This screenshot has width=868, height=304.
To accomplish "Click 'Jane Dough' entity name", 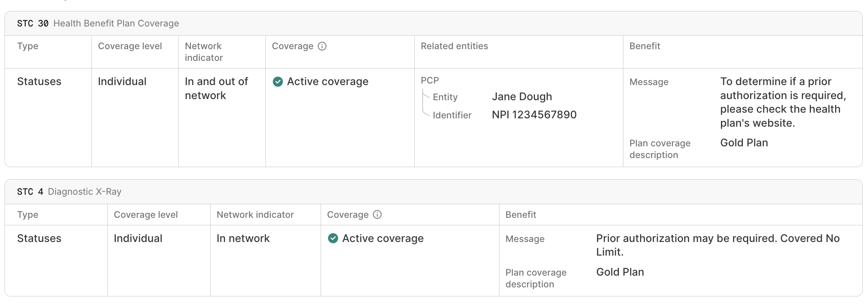I will click(522, 97).
